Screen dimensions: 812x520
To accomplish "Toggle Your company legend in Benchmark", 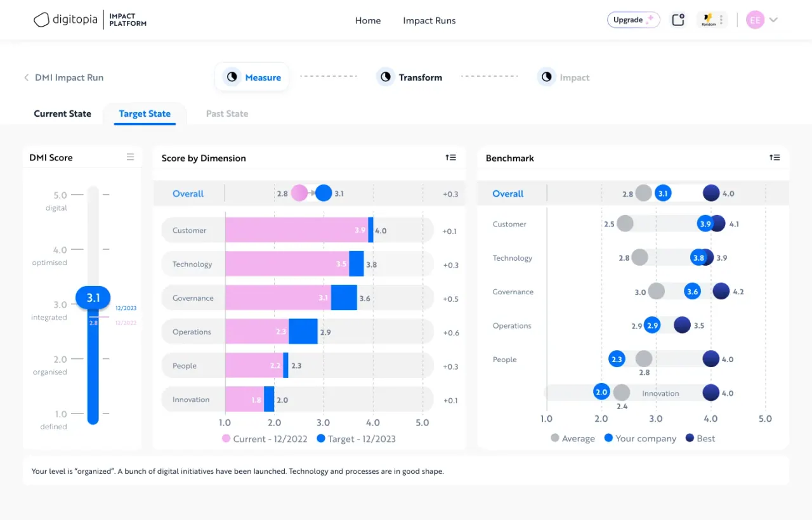I will (641, 438).
